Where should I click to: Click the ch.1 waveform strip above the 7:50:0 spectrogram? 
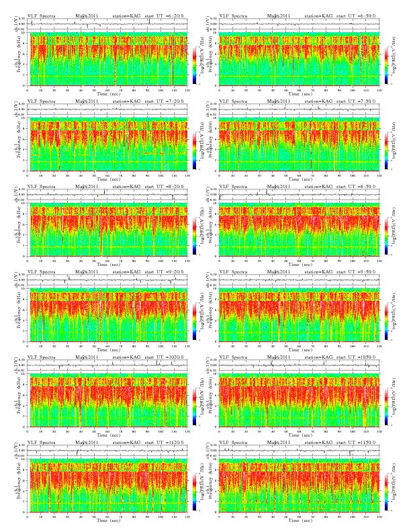point(300,109)
